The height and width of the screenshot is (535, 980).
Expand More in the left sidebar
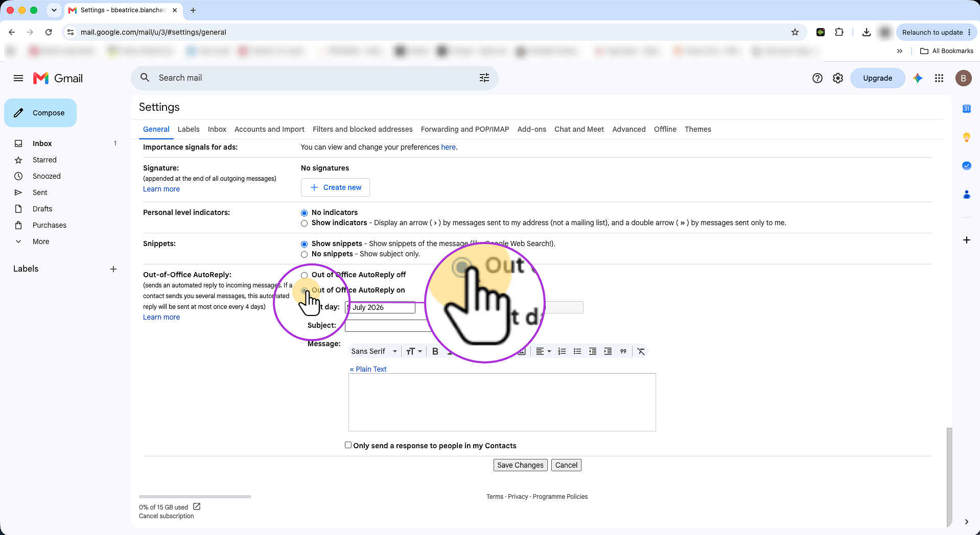41,241
